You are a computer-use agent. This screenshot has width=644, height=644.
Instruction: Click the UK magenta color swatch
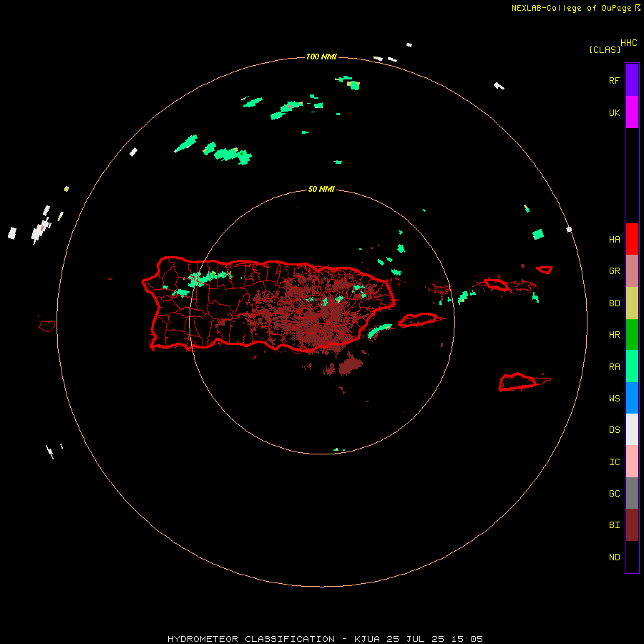632,112
